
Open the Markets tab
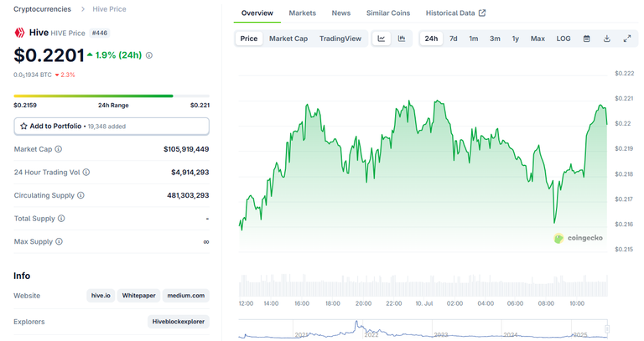pos(302,13)
